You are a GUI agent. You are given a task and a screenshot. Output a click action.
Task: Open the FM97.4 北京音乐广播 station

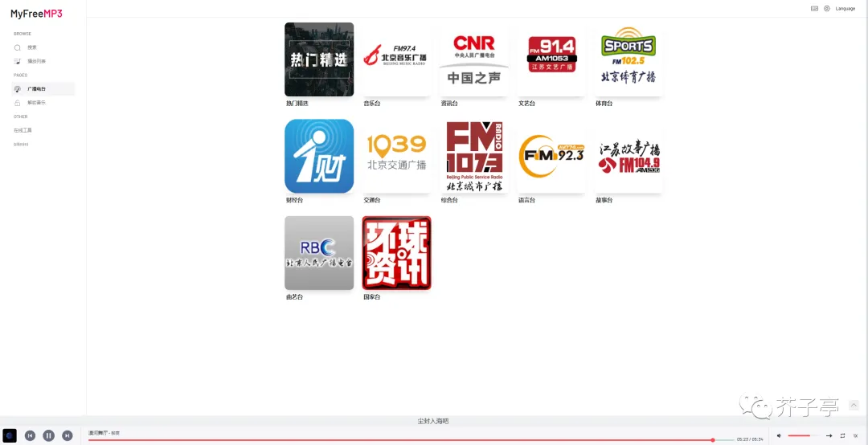396,59
